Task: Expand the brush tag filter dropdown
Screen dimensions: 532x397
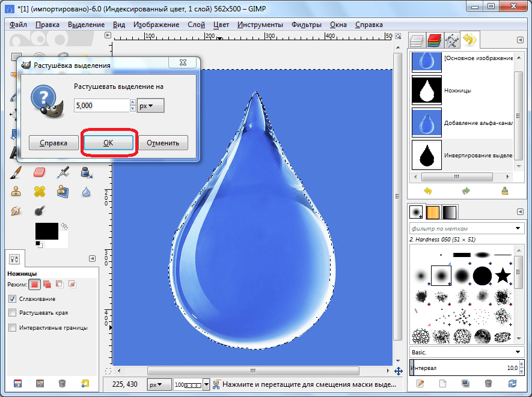Action: coord(519,228)
